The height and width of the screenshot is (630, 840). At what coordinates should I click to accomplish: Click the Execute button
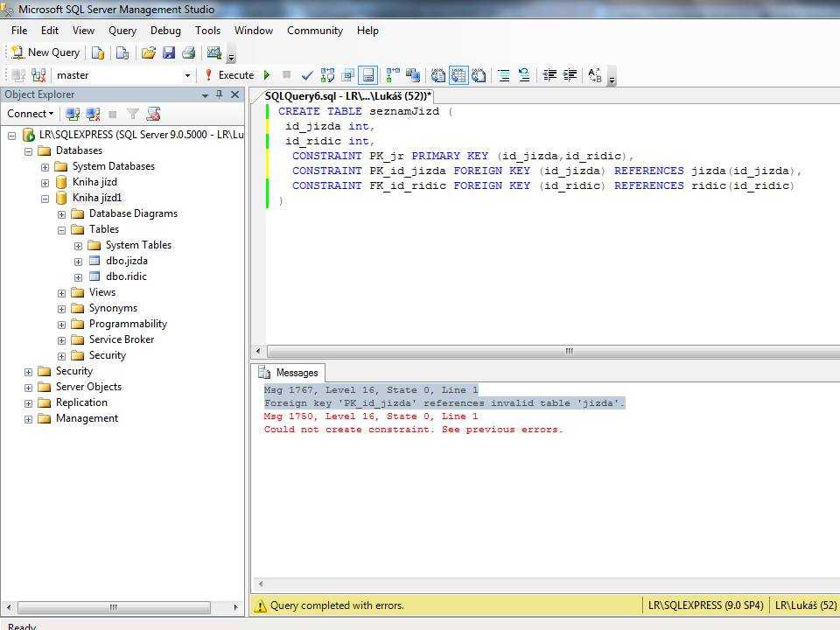[229, 75]
